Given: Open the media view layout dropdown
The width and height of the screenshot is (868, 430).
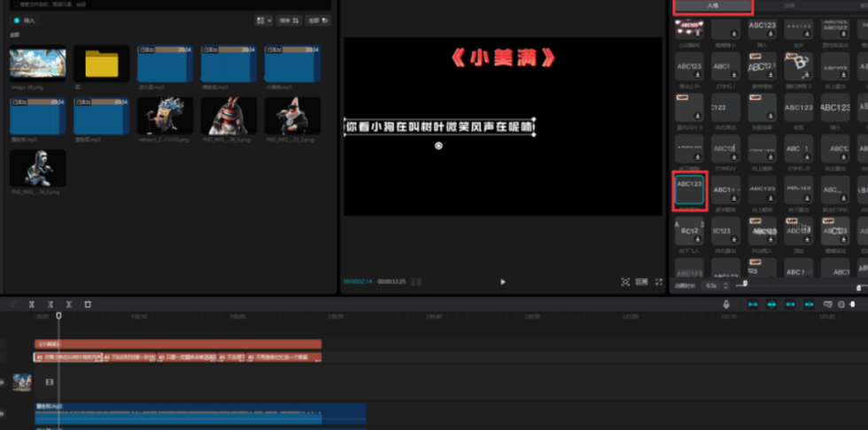Looking at the screenshot, I should coord(263,19).
